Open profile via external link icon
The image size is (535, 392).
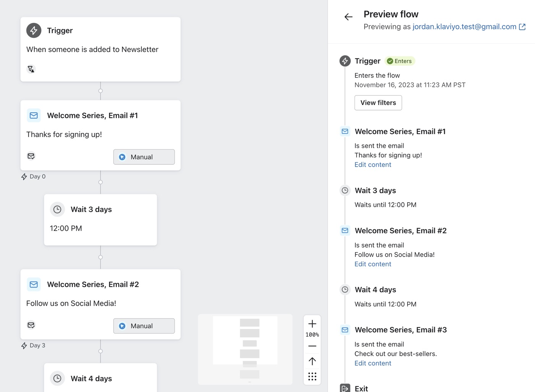(x=522, y=27)
